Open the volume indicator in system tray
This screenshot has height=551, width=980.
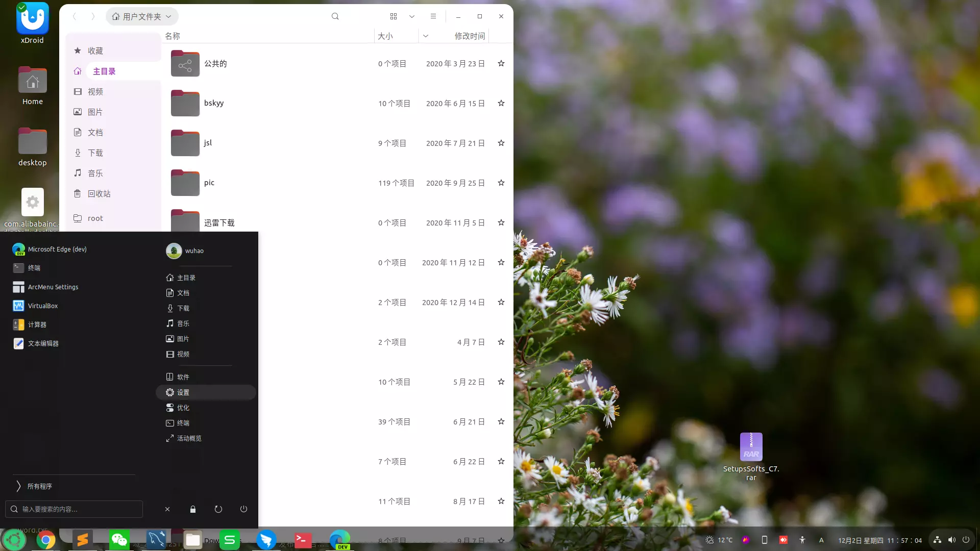[952, 540]
